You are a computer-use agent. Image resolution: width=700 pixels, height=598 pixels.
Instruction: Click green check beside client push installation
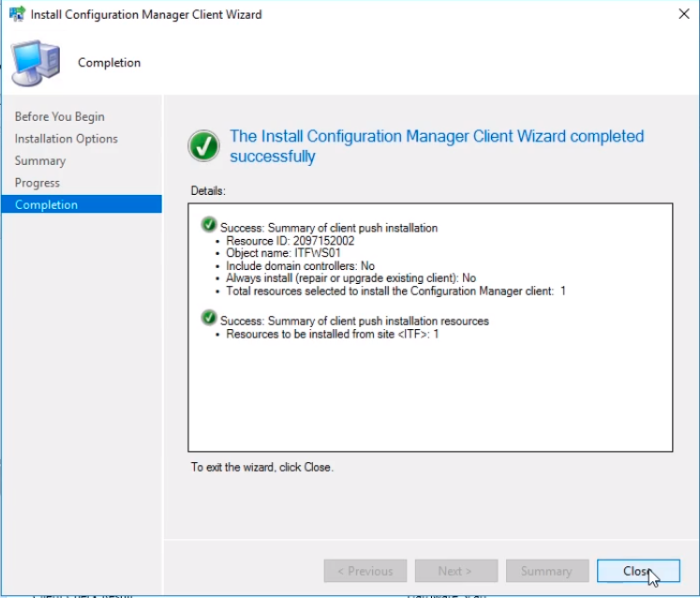[x=209, y=225]
